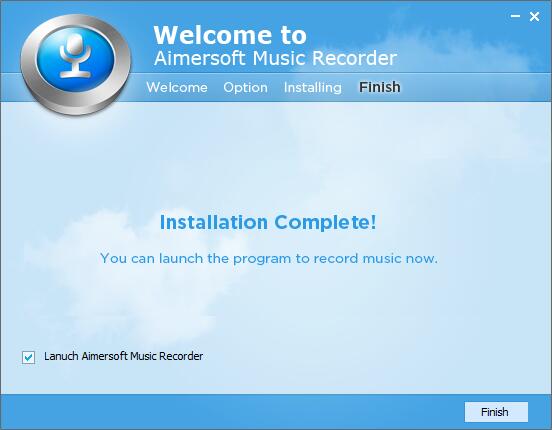Click the Lanuch Aimersoft Music Recorder label

124,356
